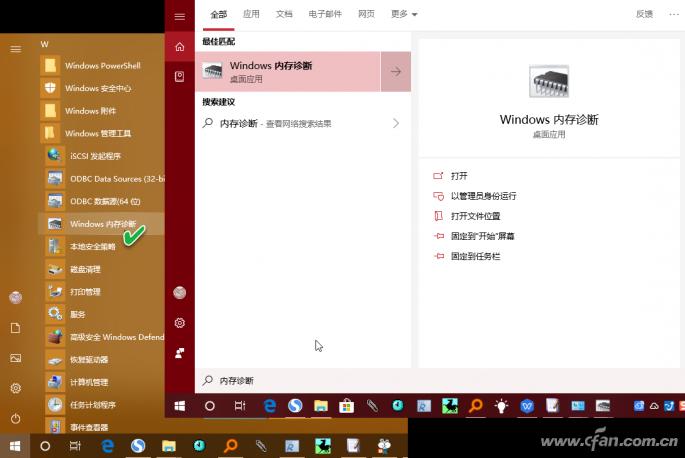Open Pictures icon in Start menu left rail
This screenshot has height=458, width=685.
pyautogui.click(x=16, y=358)
